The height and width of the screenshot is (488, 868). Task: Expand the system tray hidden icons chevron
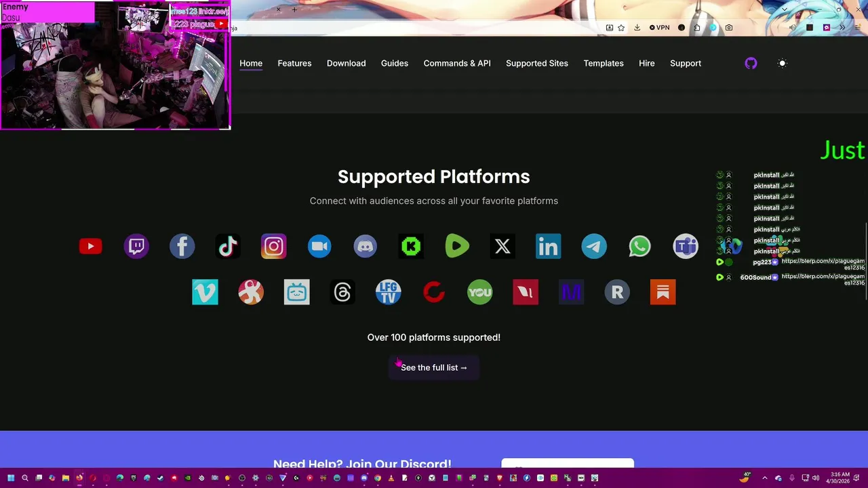(x=765, y=478)
